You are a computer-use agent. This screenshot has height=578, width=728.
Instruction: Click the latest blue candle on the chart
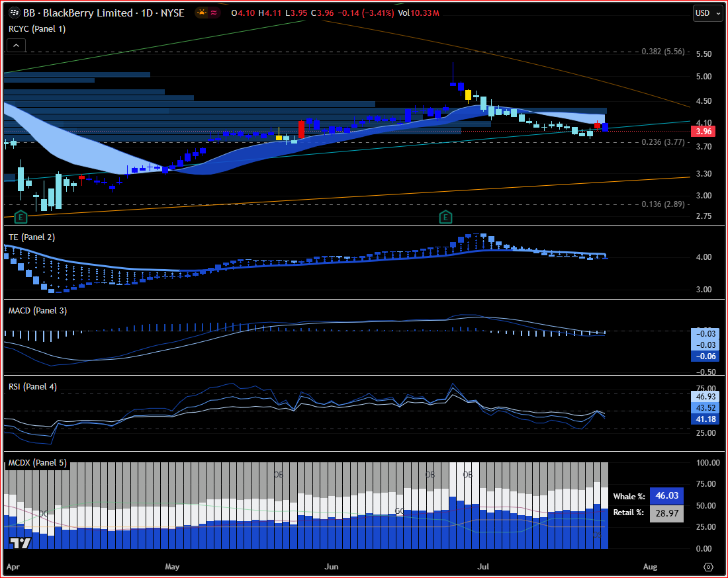pyautogui.click(x=605, y=127)
